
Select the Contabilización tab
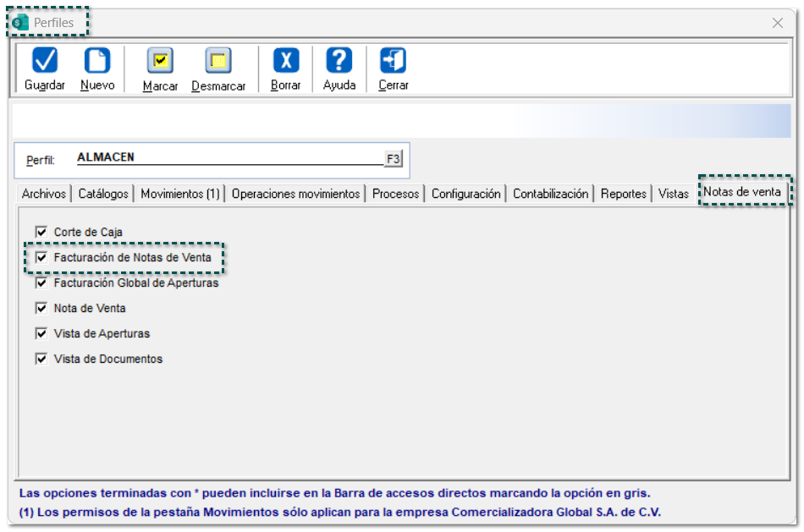click(550, 194)
